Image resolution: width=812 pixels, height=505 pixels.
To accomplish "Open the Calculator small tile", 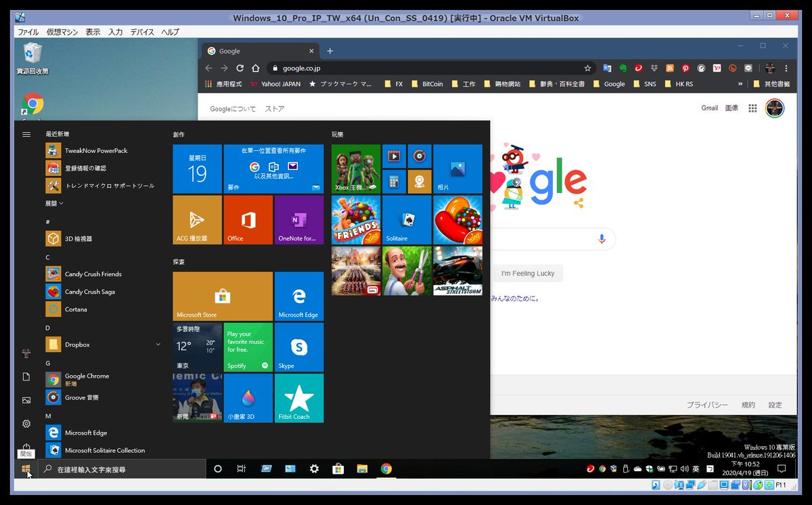I will (x=394, y=181).
